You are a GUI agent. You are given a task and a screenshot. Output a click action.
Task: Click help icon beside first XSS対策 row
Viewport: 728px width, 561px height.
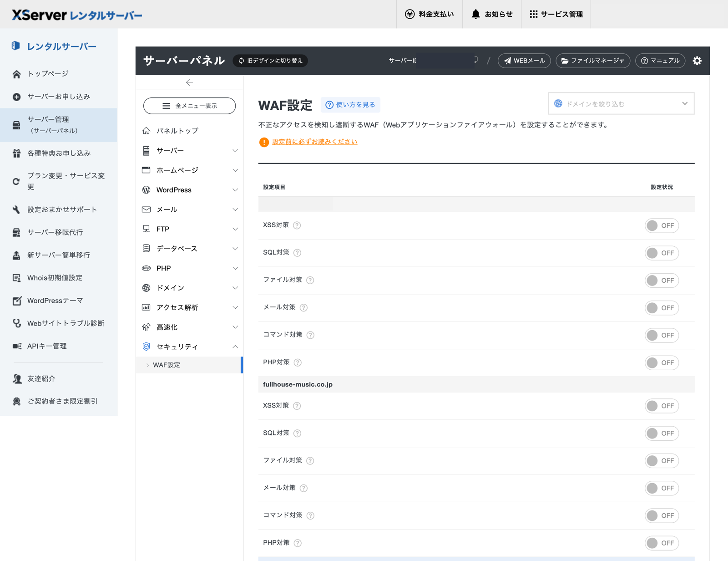pos(297,225)
